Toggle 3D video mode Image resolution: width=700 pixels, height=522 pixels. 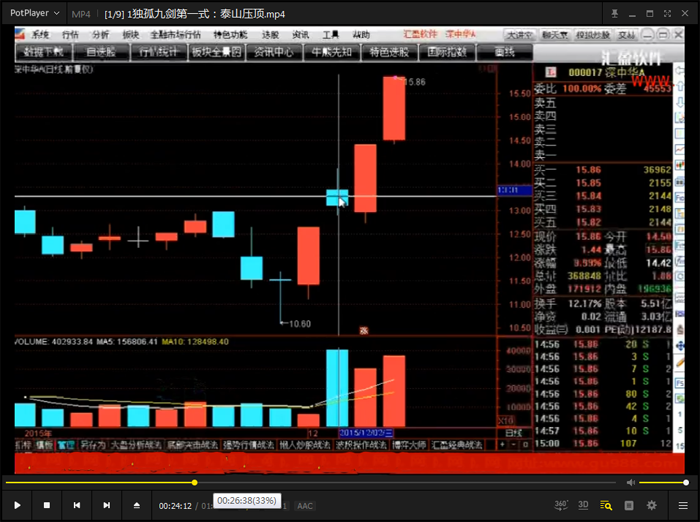tap(583, 505)
